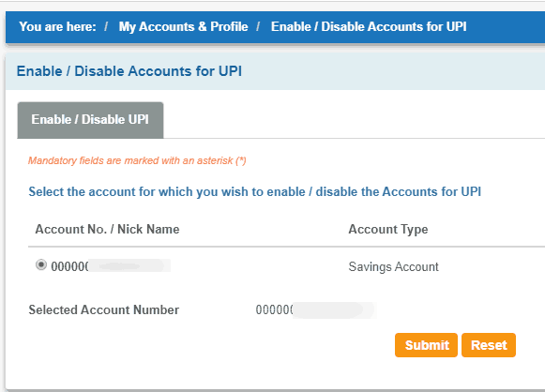Click the orange Submit button
The width and height of the screenshot is (545, 392).
pos(426,345)
